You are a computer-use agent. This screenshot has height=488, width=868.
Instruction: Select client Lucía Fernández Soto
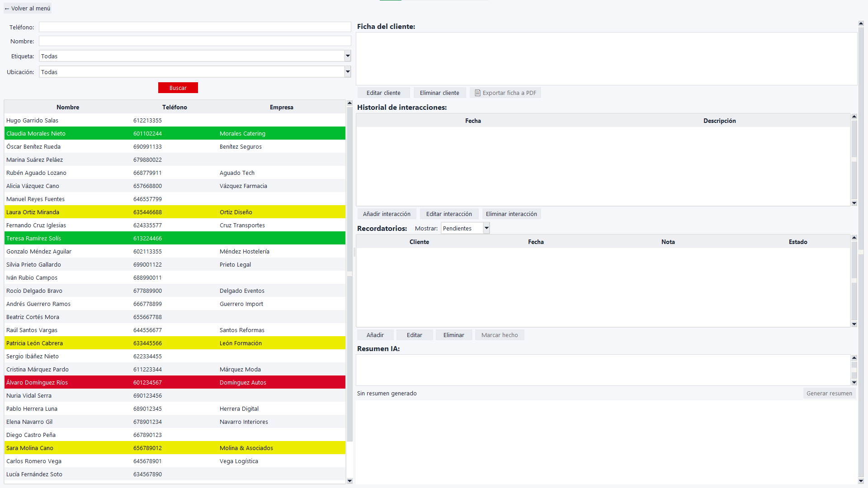[175, 474]
